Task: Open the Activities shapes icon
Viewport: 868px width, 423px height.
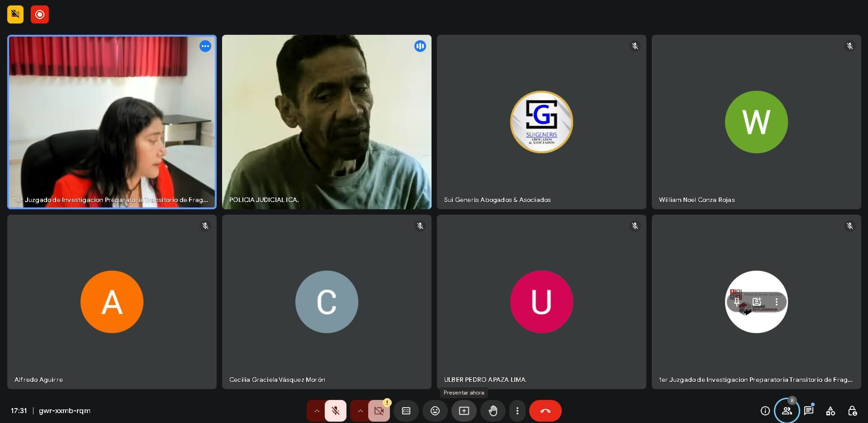Action: tap(830, 411)
